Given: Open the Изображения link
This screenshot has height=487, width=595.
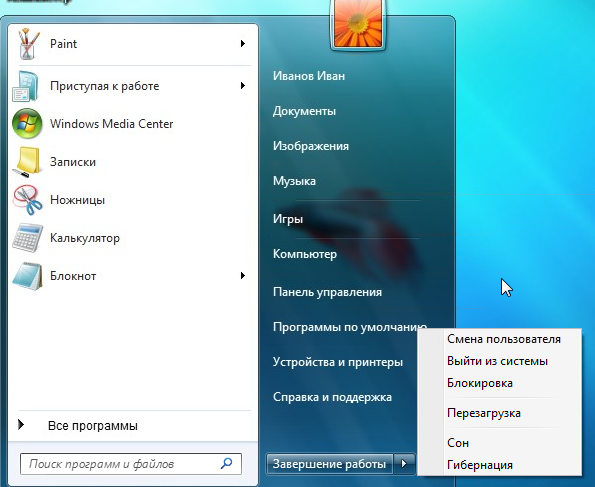Looking at the screenshot, I should click(x=311, y=146).
